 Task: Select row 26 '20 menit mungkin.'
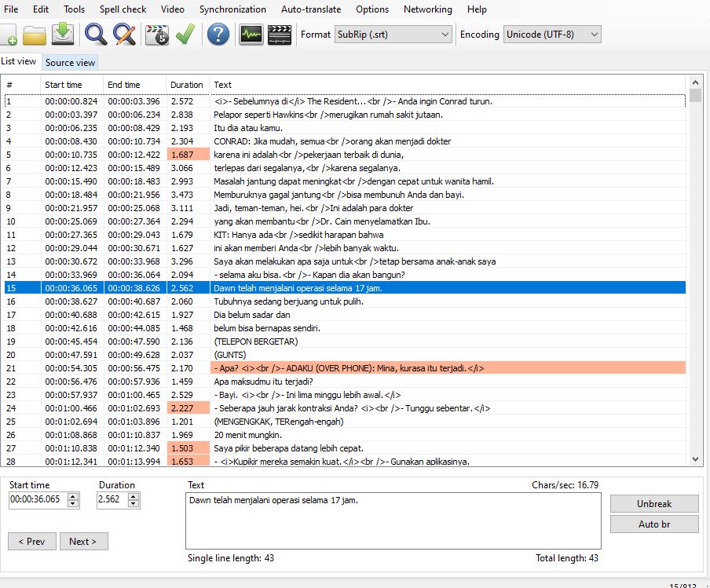point(345,435)
